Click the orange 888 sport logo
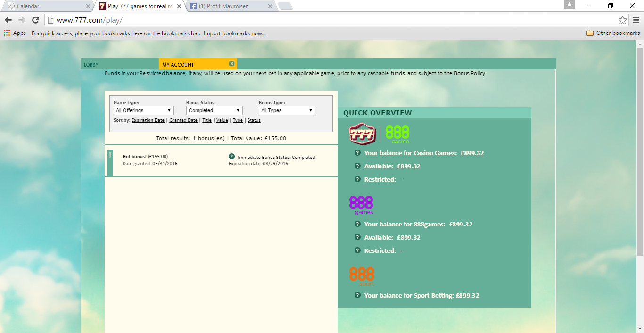This screenshot has height=333, width=644. pos(362,276)
